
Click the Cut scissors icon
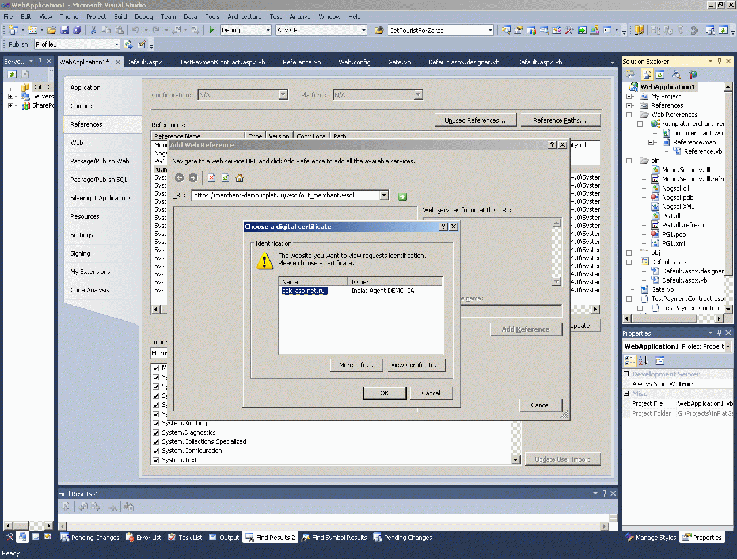(93, 30)
